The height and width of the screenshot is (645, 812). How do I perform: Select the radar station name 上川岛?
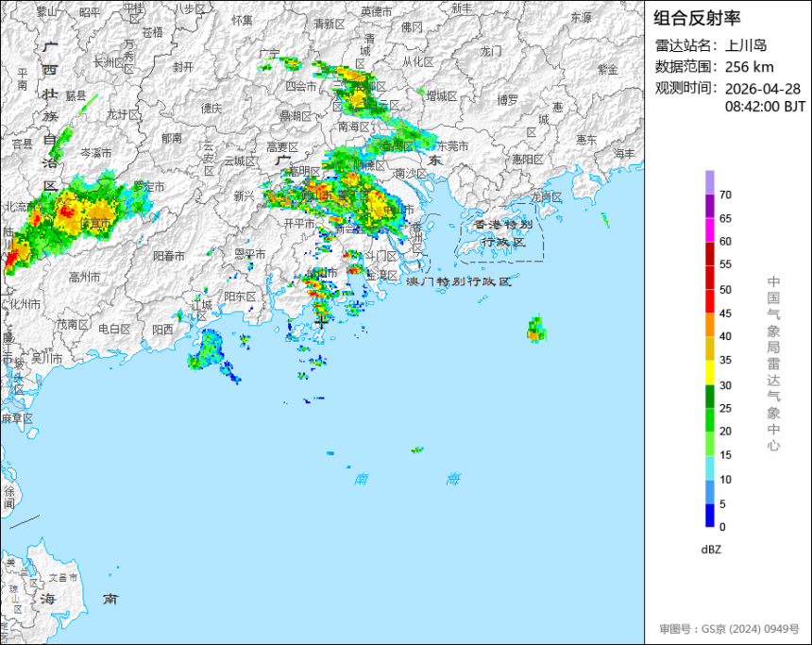coord(745,45)
